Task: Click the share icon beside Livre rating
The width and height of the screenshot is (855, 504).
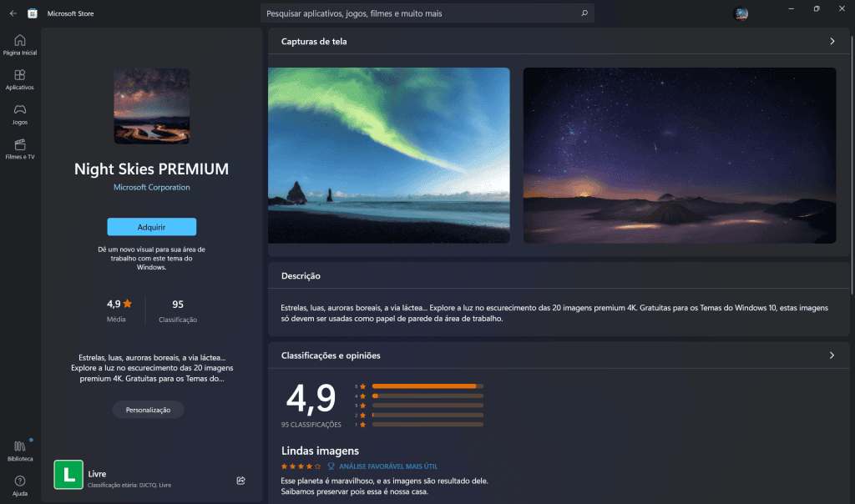Action: [x=241, y=480]
